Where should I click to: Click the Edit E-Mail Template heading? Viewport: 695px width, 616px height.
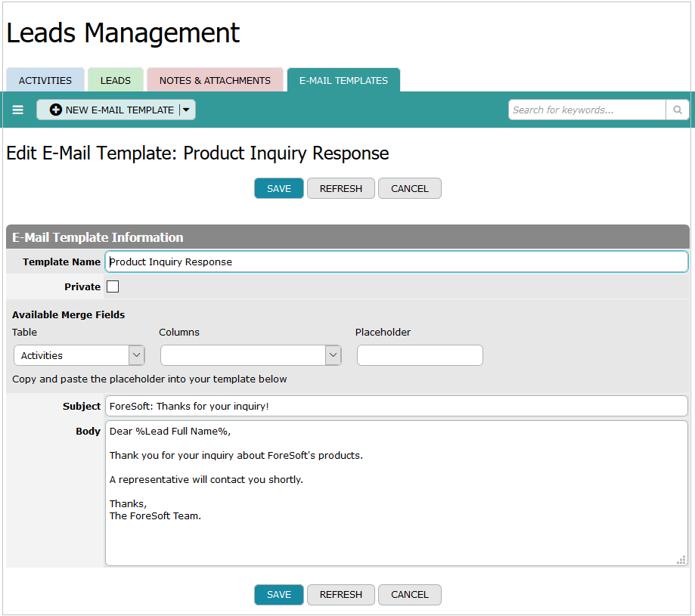click(197, 153)
